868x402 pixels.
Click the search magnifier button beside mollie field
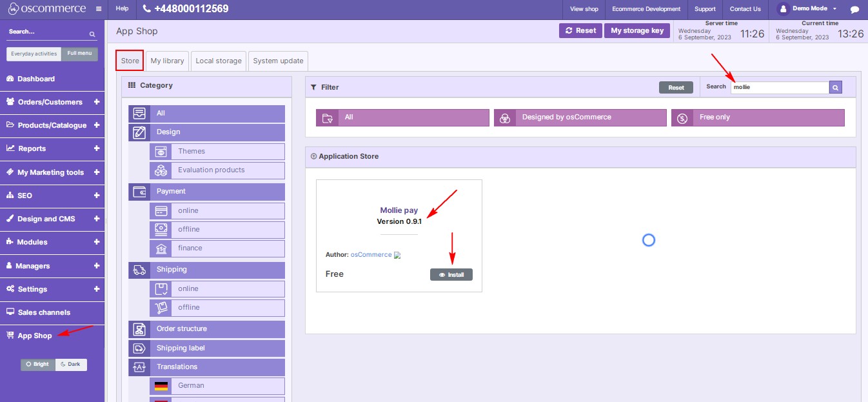tap(836, 87)
